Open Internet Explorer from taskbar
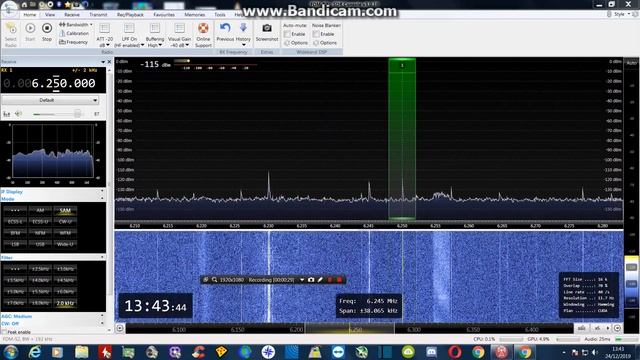Screen dimensions: 640x360 35,352
